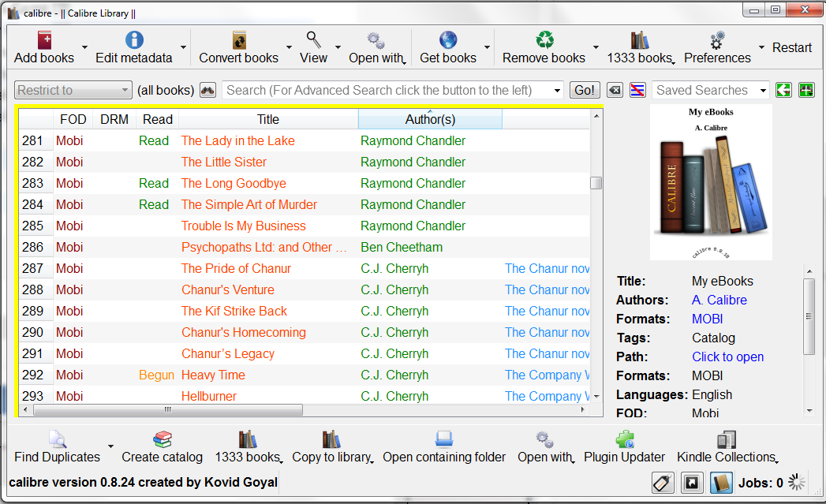
Task: Launch Plugin Updater
Action: tap(624, 447)
